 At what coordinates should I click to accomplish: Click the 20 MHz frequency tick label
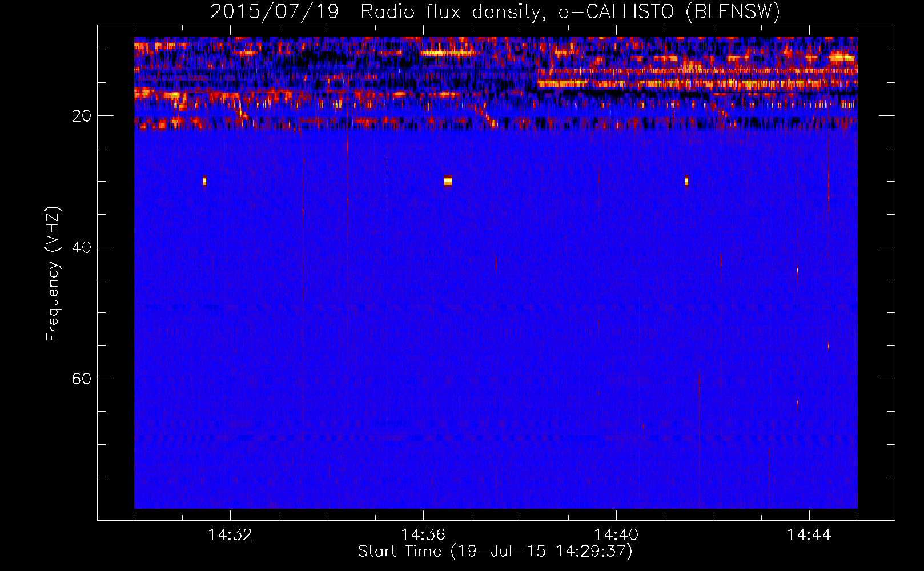[81, 116]
